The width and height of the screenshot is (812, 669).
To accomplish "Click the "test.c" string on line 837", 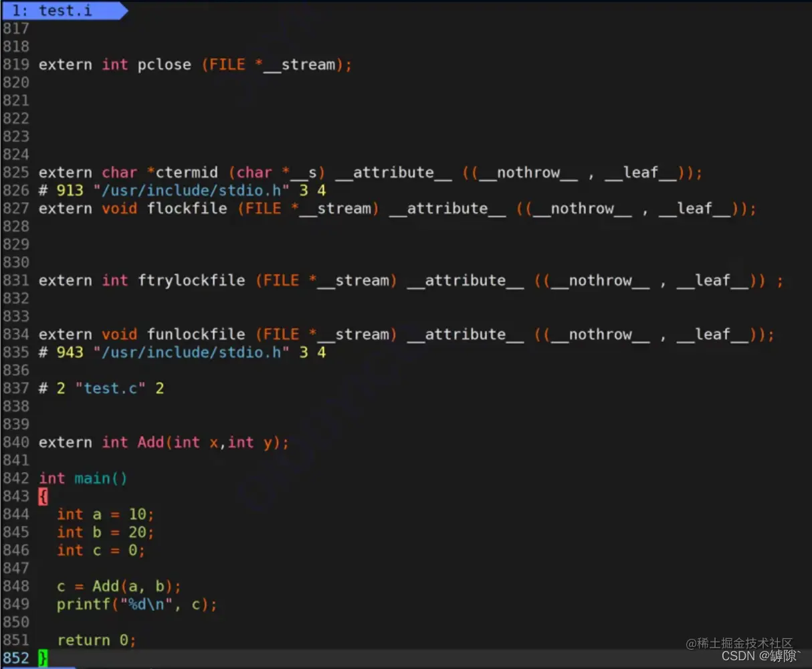I will click(x=110, y=389).
